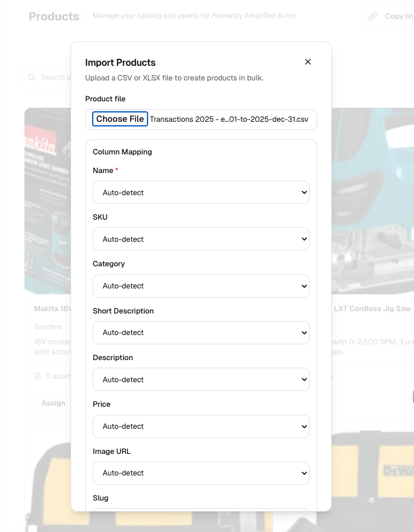The height and width of the screenshot is (532, 414).
Task: Click the Product file label
Action: 106,98
